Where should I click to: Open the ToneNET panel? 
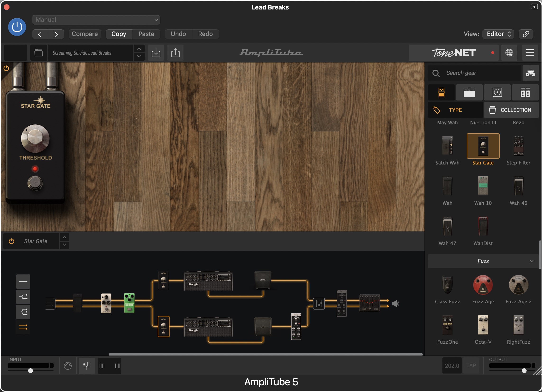[x=454, y=53]
